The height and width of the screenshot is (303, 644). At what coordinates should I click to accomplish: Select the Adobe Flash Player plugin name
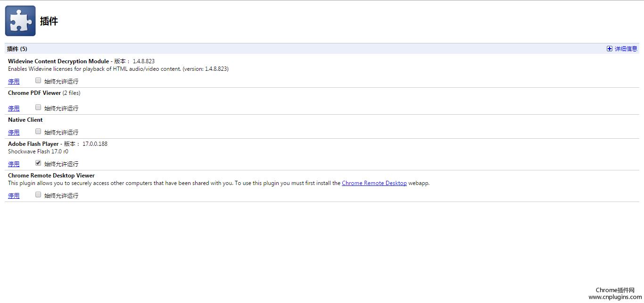click(33, 144)
